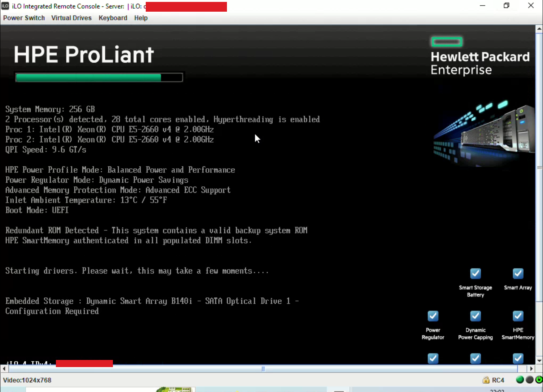Click the horizontal scrollbar right arrow
The width and height of the screenshot is (543, 392).
coord(531,369)
